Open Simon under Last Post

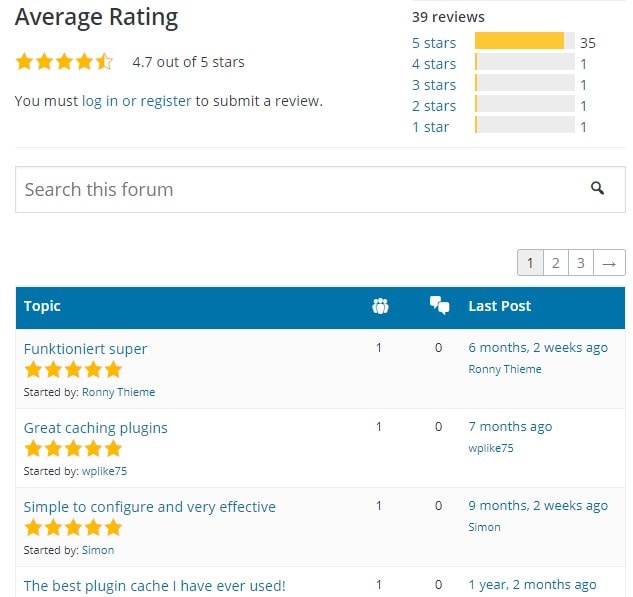(x=484, y=527)
